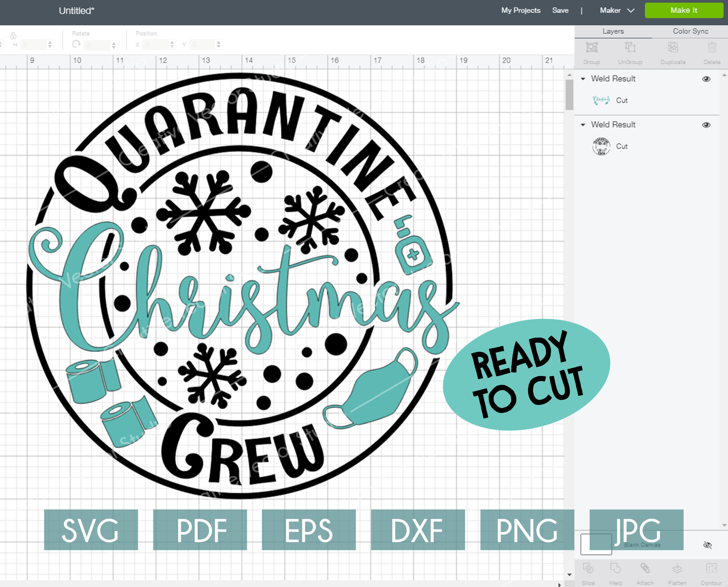Click the Rotate circular arrow icon
This screenshot has height=587, width=728.
[x=76, y=44]
